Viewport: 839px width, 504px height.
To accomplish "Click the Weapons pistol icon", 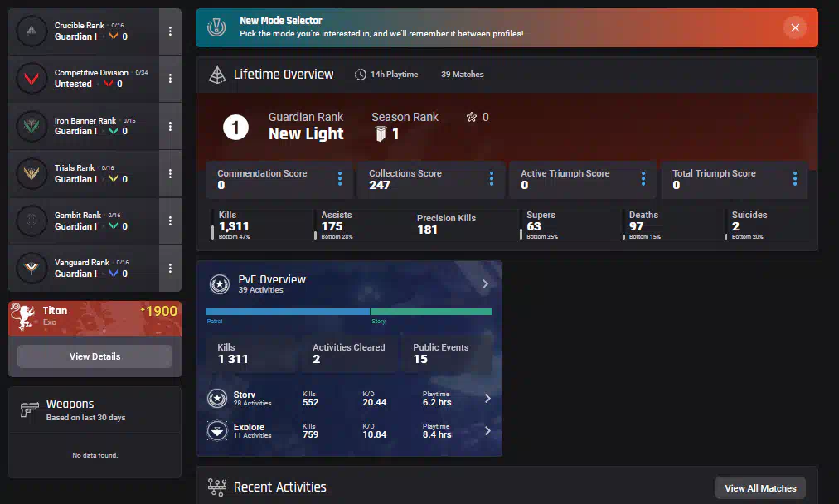I will tap(29, 409).
